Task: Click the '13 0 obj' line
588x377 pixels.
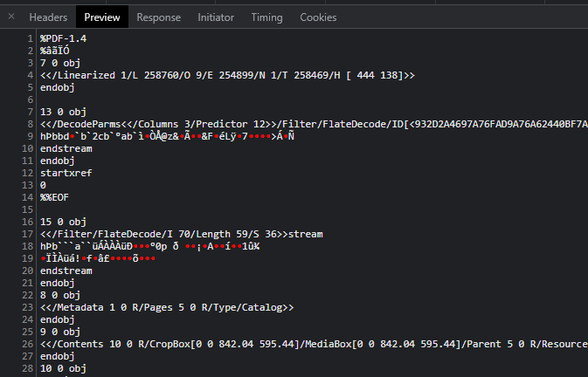Action: point(64,112)
